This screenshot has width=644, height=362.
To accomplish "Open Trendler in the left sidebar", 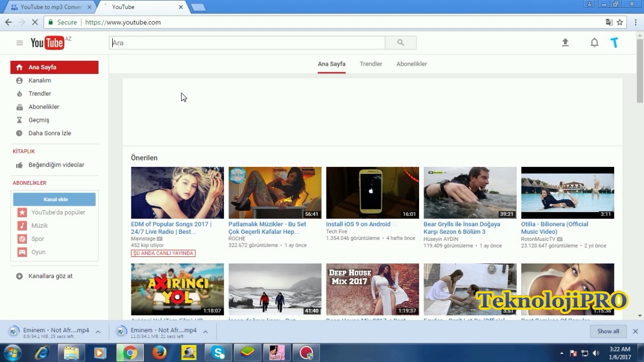I will pos(40,94).
